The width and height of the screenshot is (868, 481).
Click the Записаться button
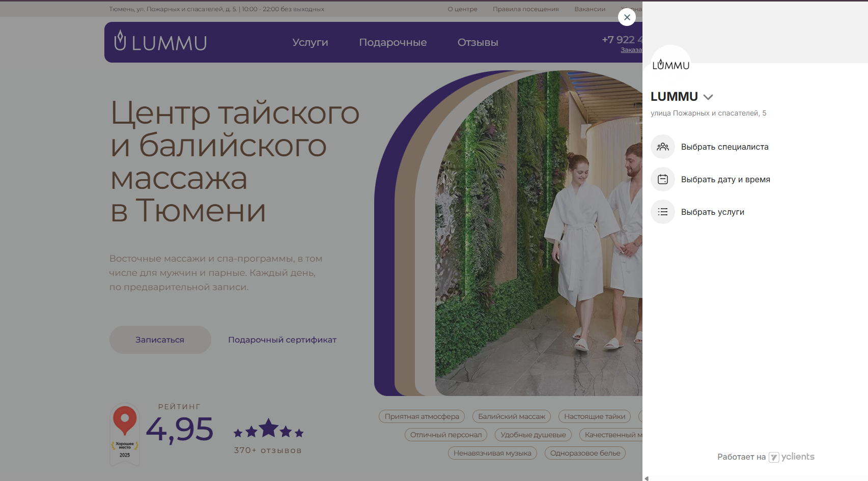[x=160, y=339]
